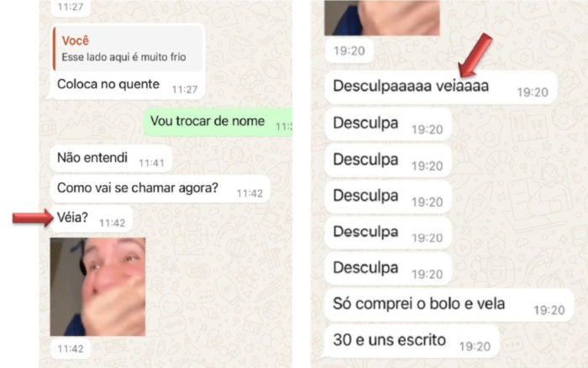Tap the 'Não entendi' message bubble
This screenshot has height=368, width=588.
coord(111,158)
